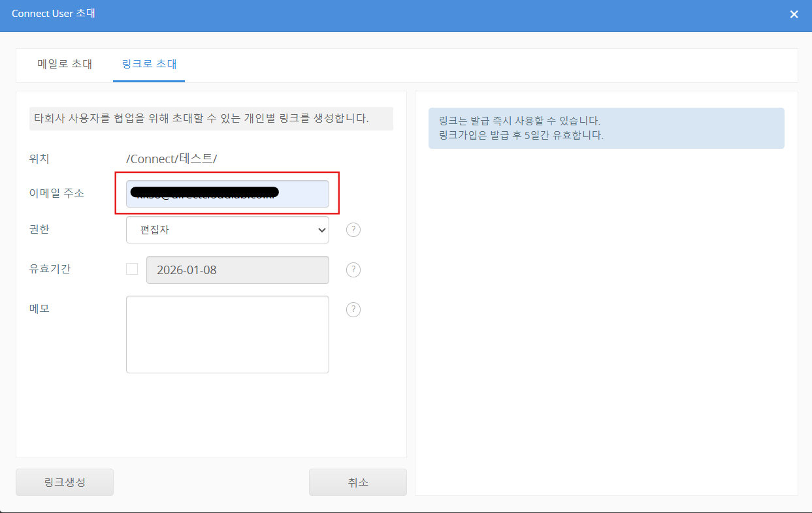
Task: Click the 메모 label text
Action: [x=39, y=309]
